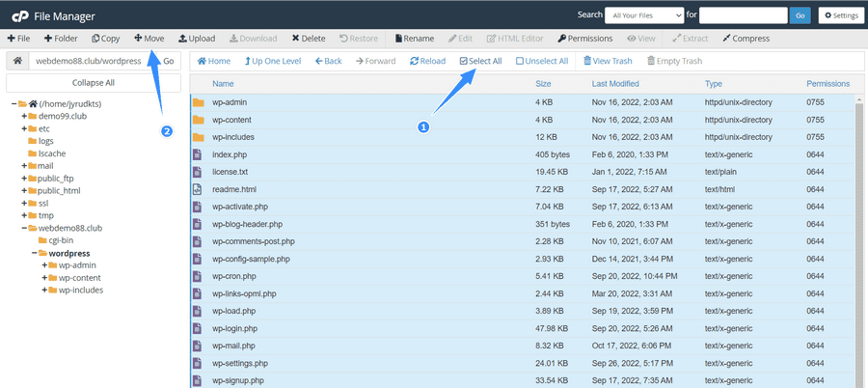
Task: Collapse the webdemo88.club tree folder
Action: coord(24,228)
